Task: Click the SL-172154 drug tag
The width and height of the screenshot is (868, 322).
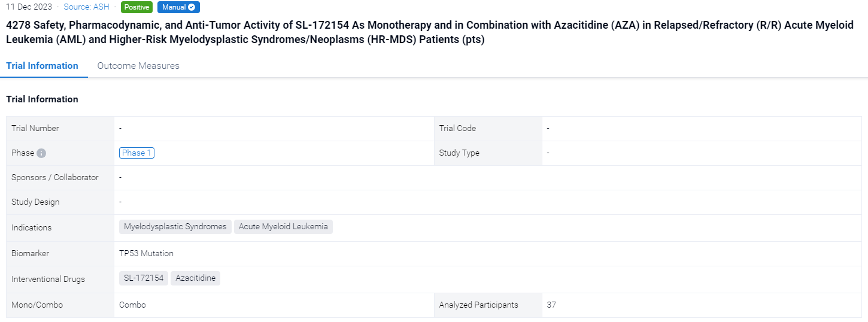Action: tap(144, 278)
